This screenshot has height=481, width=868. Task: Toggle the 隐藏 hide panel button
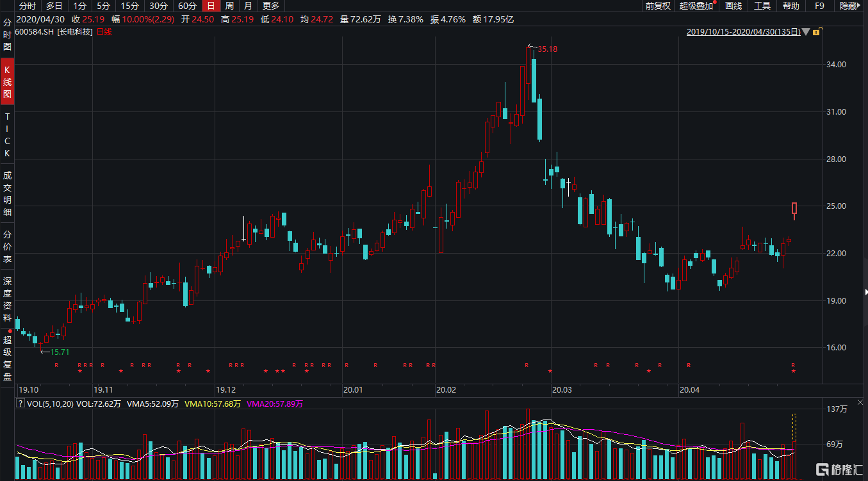(849, 6)
